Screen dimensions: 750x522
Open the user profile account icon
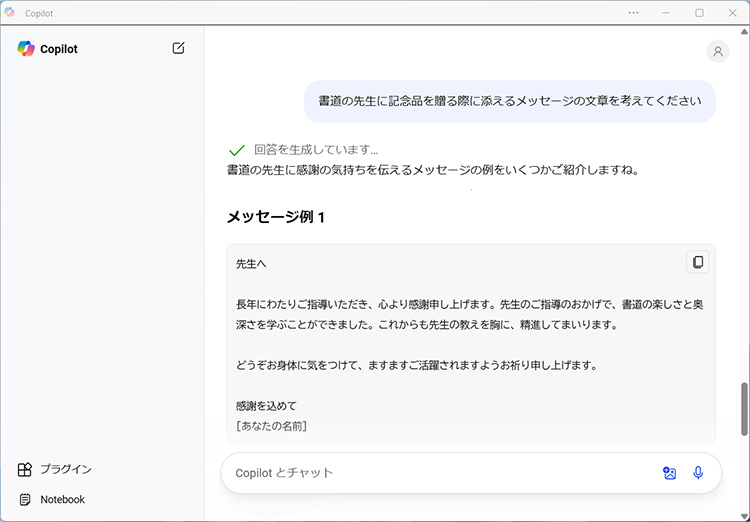717,52
